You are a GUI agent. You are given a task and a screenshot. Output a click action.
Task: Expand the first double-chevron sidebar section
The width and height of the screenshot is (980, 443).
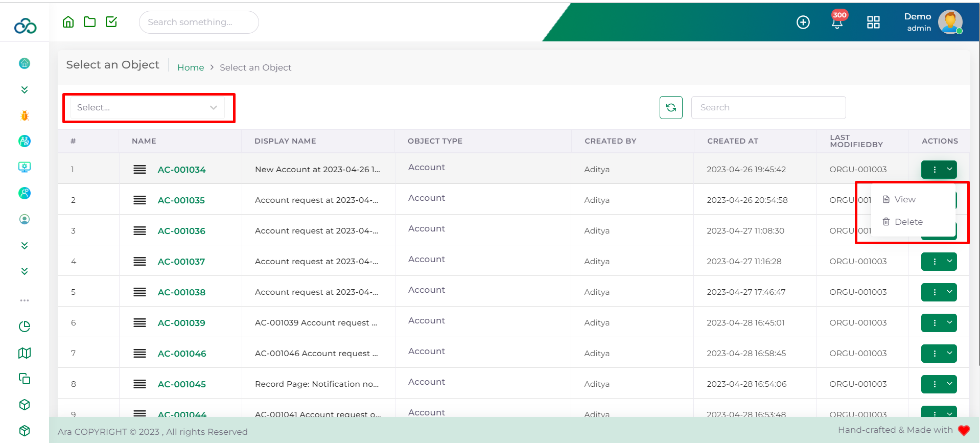(x=25, y=90)
